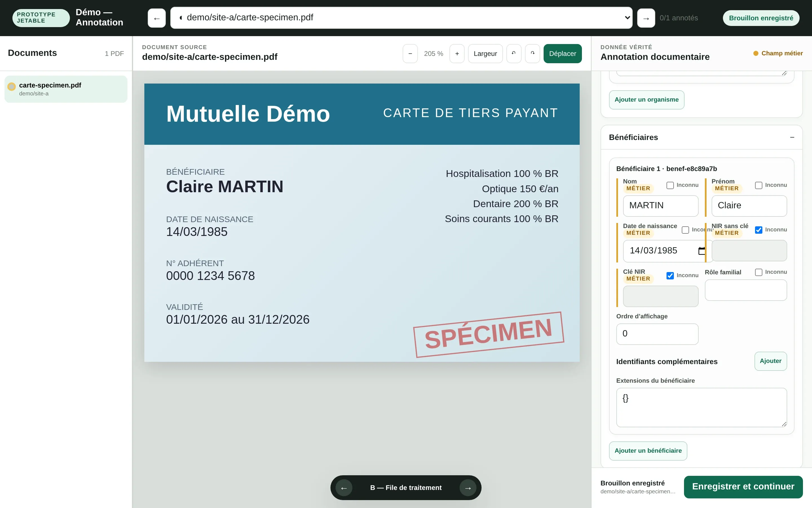
Task: Click Dentaire 200 % BR coverage line
Action: 515,204
